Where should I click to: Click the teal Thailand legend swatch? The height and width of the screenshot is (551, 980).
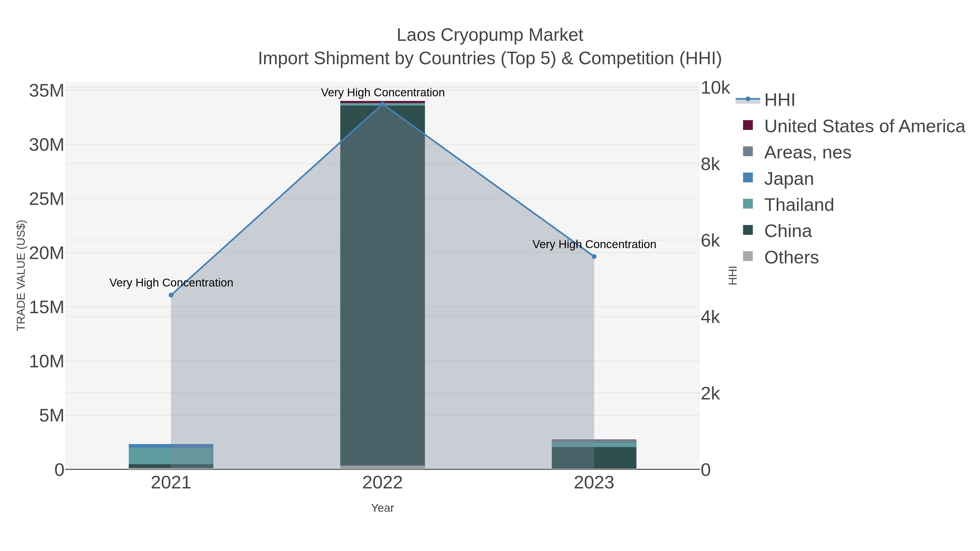(x=748, y=204)
